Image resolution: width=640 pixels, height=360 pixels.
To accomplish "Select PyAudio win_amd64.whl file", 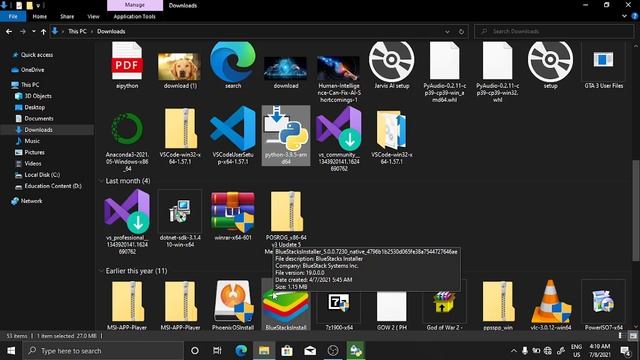I will (444, 72).
